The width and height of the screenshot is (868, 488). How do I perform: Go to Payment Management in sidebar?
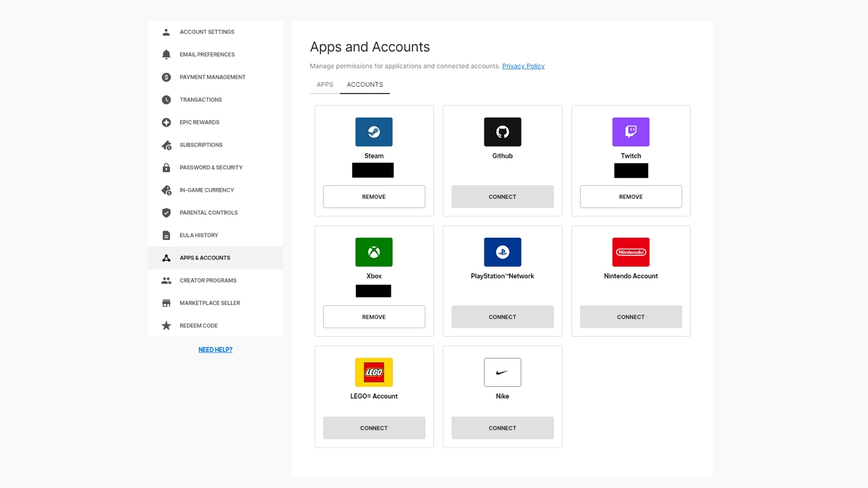tap(212, 77)
